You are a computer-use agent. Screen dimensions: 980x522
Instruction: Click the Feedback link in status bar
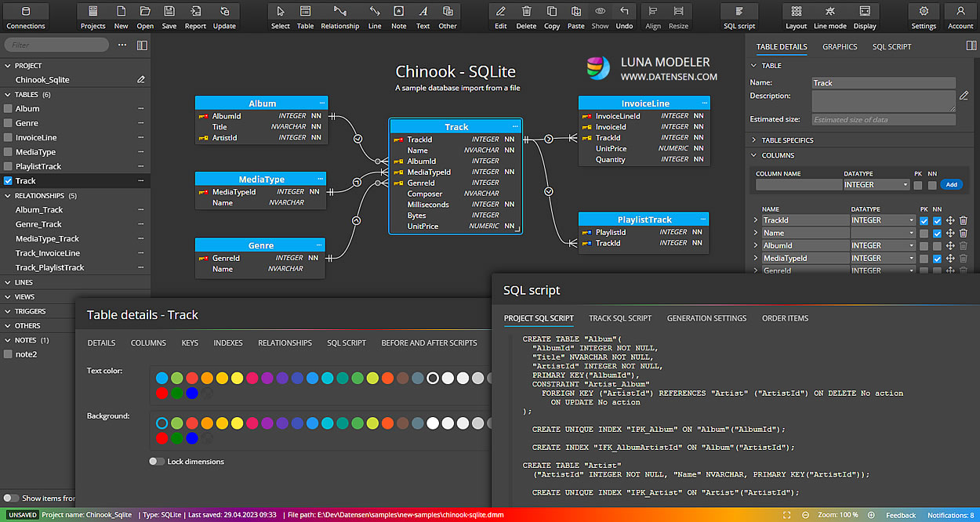coord(901,515)
